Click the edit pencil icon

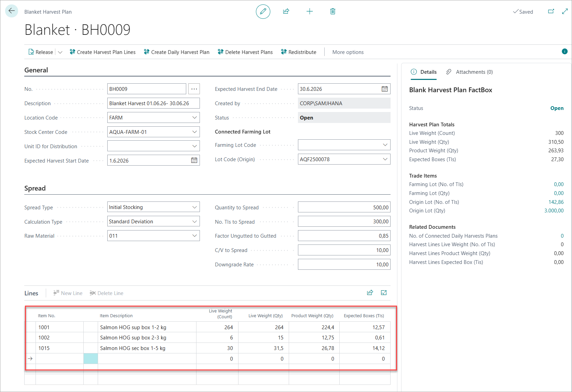(x=263, y=12)
